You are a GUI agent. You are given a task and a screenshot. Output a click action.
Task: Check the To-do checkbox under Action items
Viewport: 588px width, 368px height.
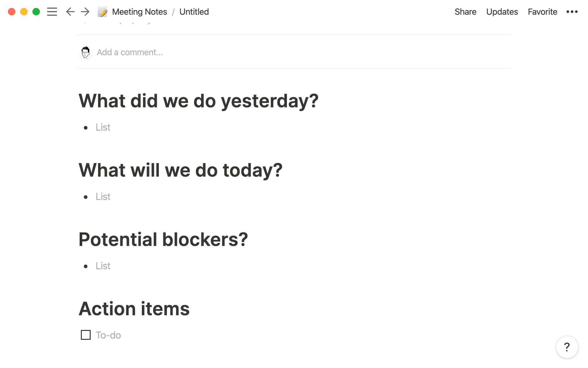(x=85, y=335)
